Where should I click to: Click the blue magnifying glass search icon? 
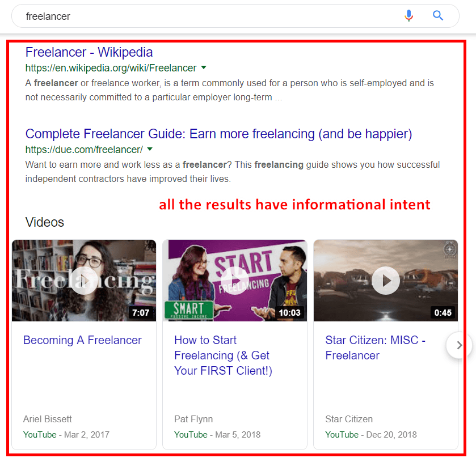point(438,16)
